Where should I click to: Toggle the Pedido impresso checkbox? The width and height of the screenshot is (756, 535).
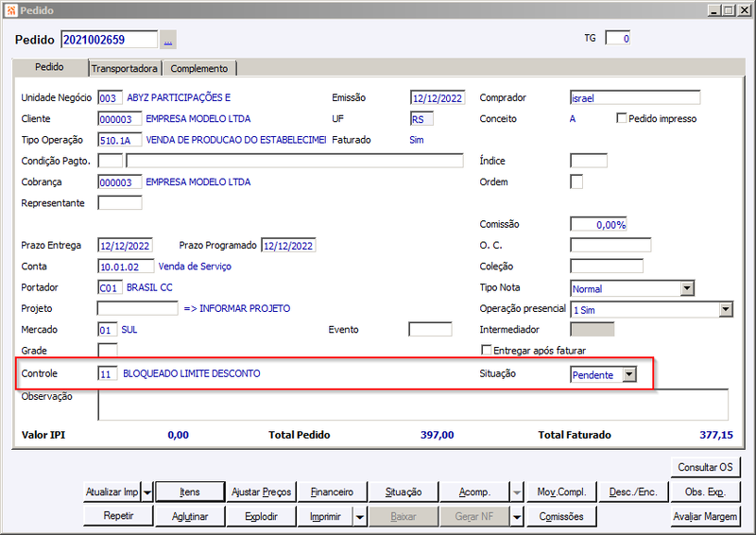click(622, 118)
